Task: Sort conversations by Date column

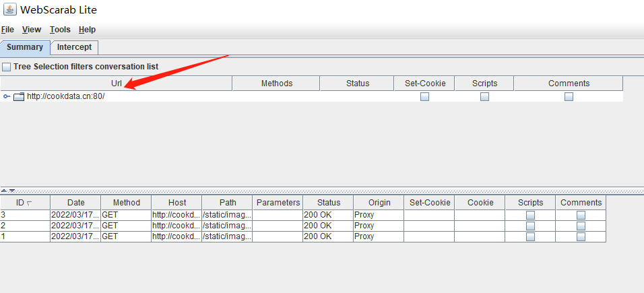Action: point(75,203)
